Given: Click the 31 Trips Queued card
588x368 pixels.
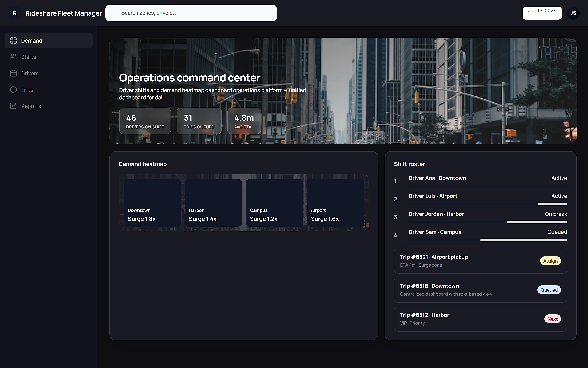Looking at the screenshot, I should [199, 121].
